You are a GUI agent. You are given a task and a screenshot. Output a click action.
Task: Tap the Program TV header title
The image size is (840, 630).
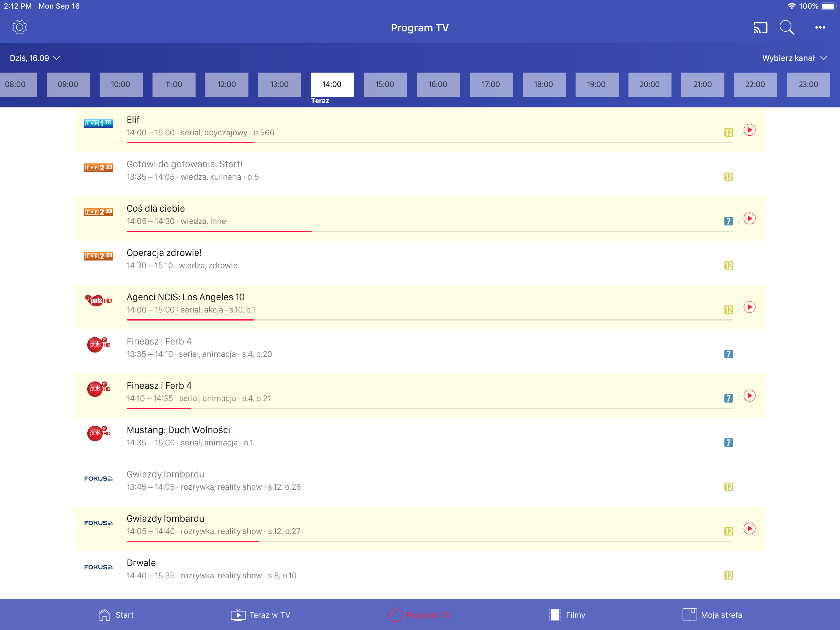[420, 28]
